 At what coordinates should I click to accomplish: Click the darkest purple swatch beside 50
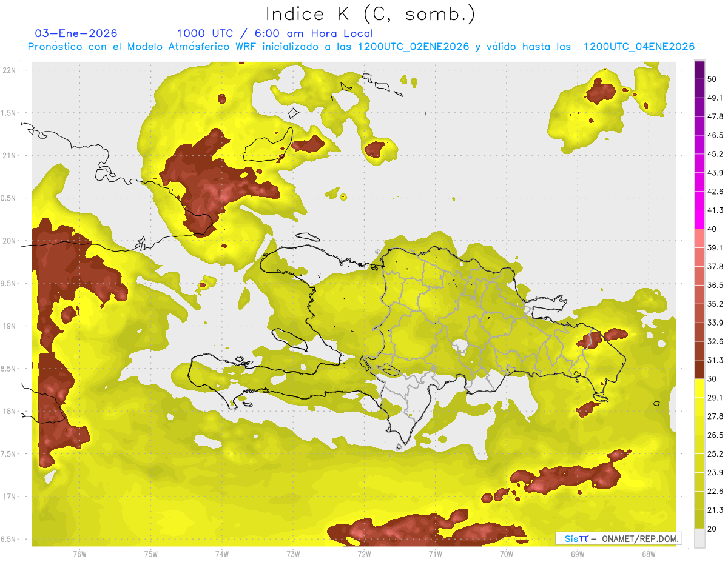tap(700, 70)
